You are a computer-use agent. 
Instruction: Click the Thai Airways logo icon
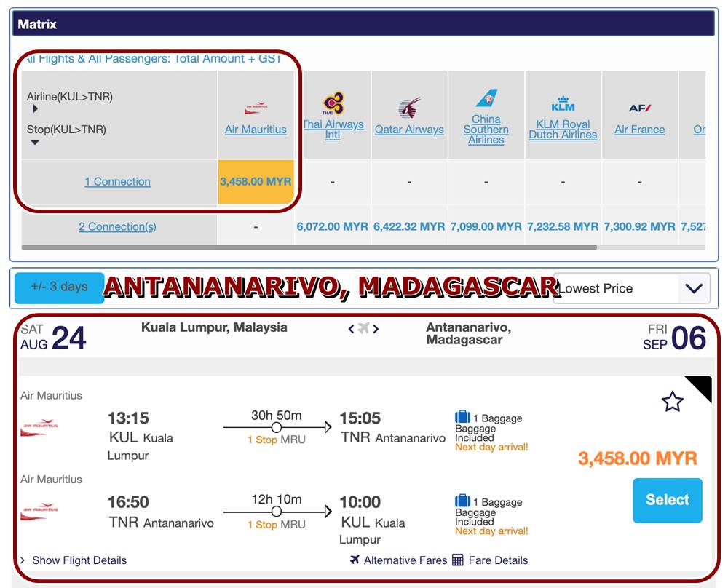pyautogui.click(x=333, y=103)
